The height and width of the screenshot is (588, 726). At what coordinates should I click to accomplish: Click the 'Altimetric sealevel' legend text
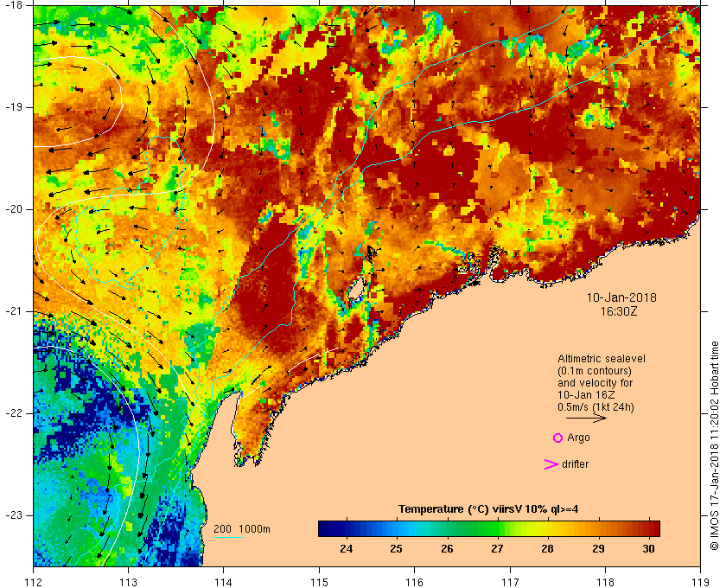tap(602, 359)
